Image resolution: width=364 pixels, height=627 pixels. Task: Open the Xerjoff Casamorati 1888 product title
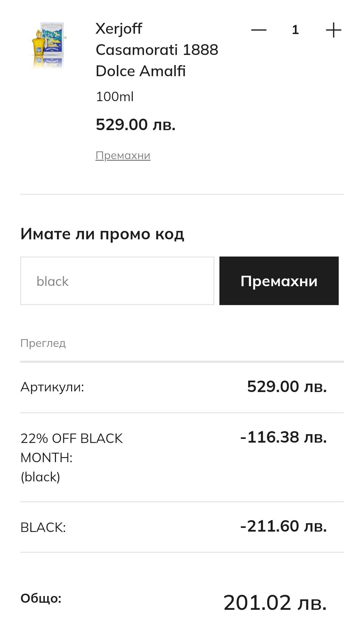(x=157, y=50)
